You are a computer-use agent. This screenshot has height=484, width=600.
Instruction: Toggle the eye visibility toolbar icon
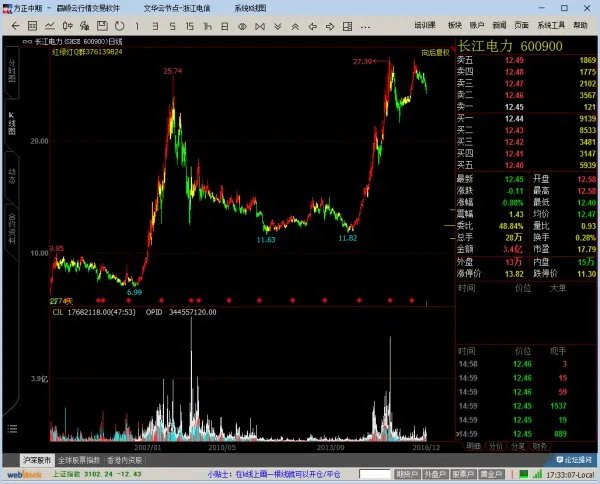[x=242, y=26]
